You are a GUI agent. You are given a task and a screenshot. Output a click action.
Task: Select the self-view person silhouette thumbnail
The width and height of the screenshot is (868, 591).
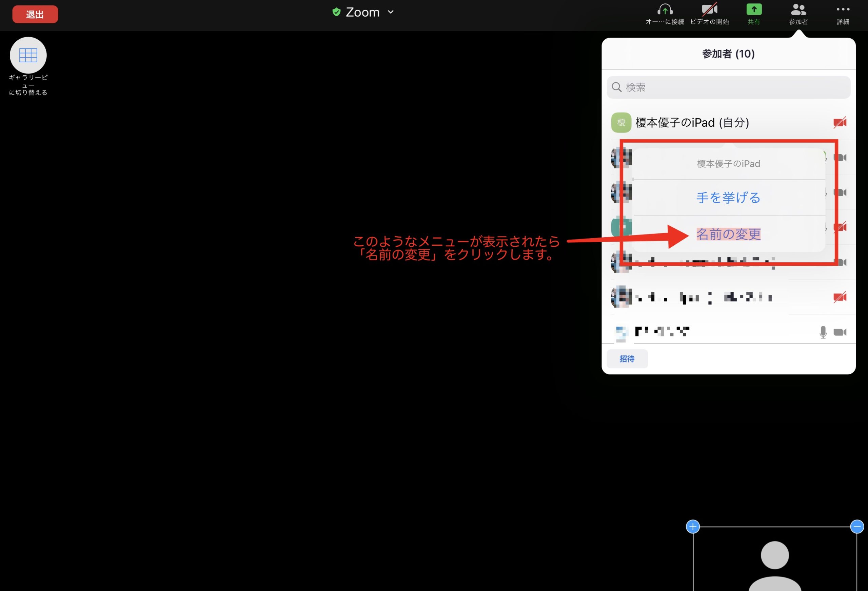tap(775, 559)
